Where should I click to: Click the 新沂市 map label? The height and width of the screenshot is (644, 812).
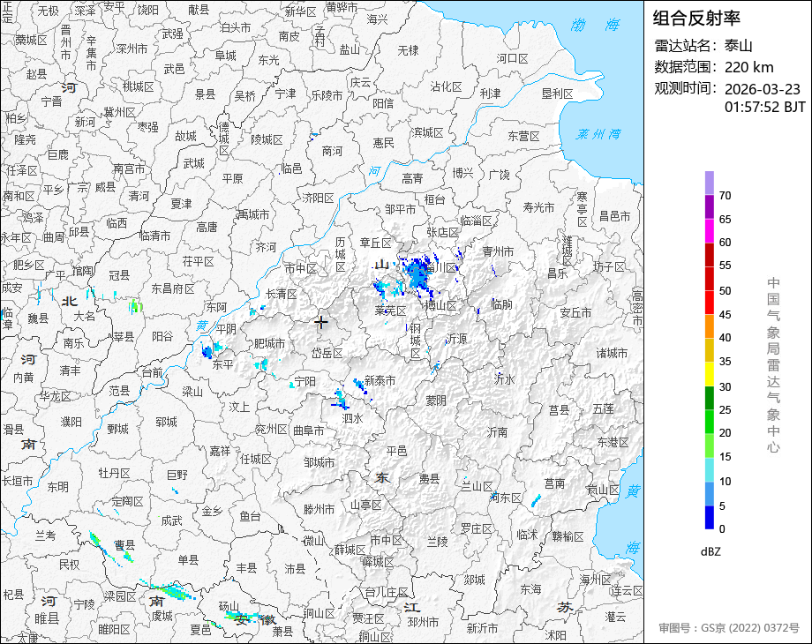482,628
